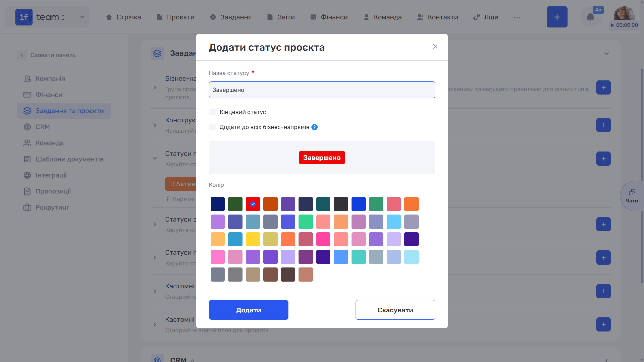
Task: Click plus button in bottom Кастомні row
Action: pos(603,324)
